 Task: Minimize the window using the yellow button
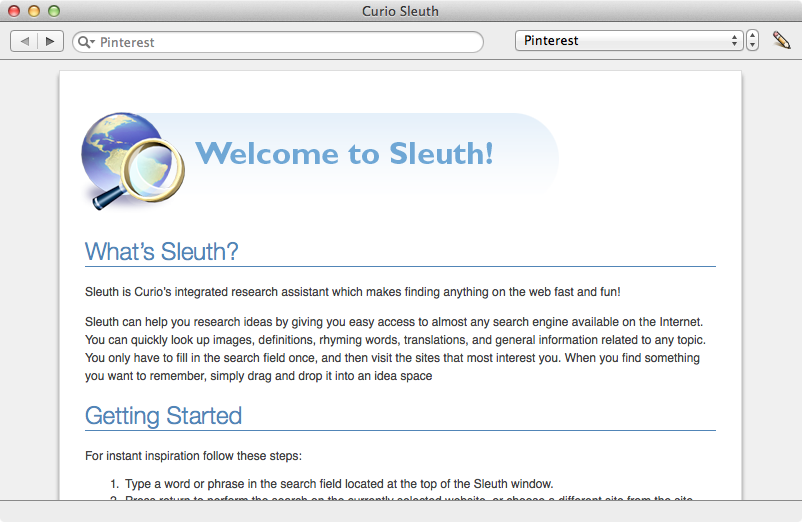click(x=34, y=11)
